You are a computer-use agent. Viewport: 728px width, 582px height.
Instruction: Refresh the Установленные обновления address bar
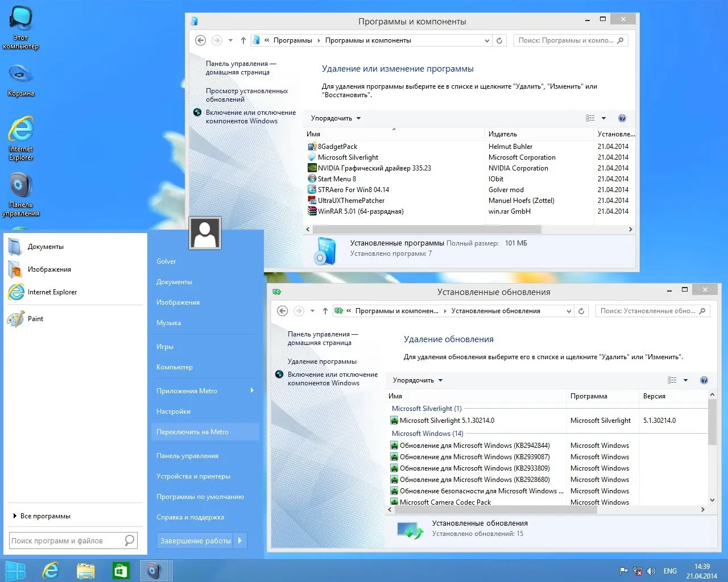[581, 311]
